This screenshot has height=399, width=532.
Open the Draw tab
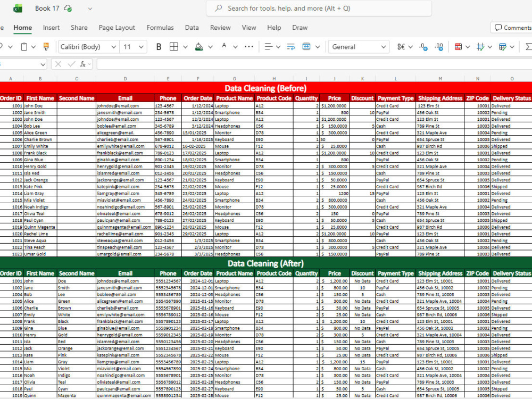pyautogui.click(x=300, y=28)
